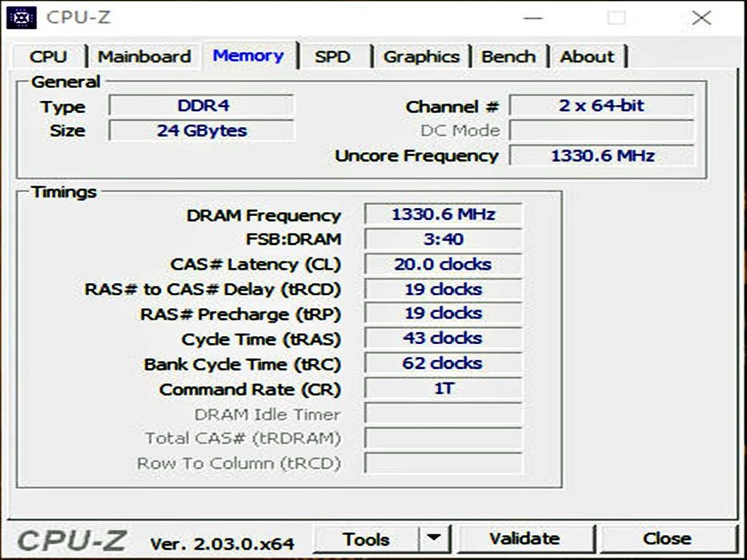
Task: Minimize the CPU-Z window
Action: pyautogui.click(x=532, y=18)
